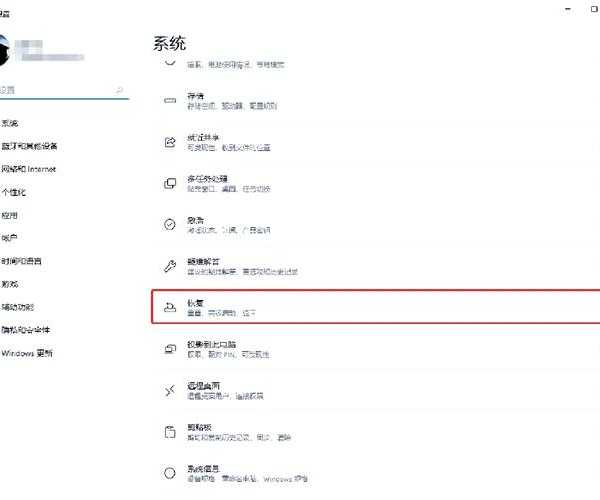Screen dimensions: 600x500
Task: Click the Storage (存储) drive icon
Action: 169,101
